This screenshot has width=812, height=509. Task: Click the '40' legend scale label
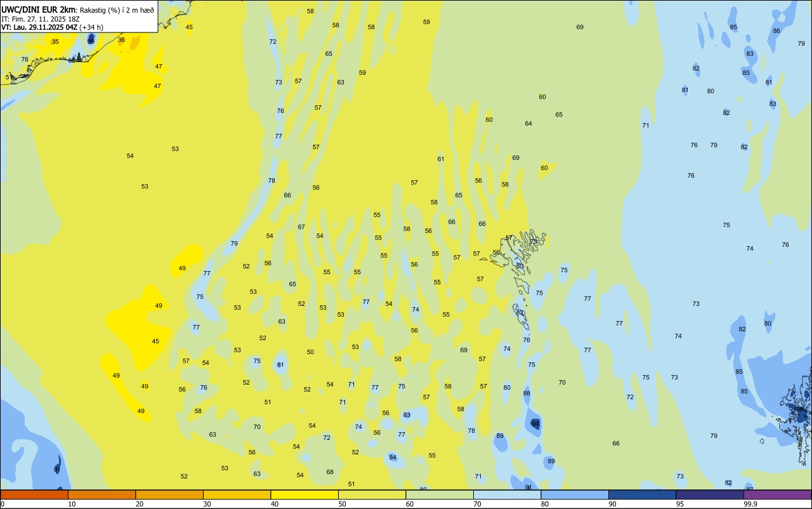click(275, 504)
